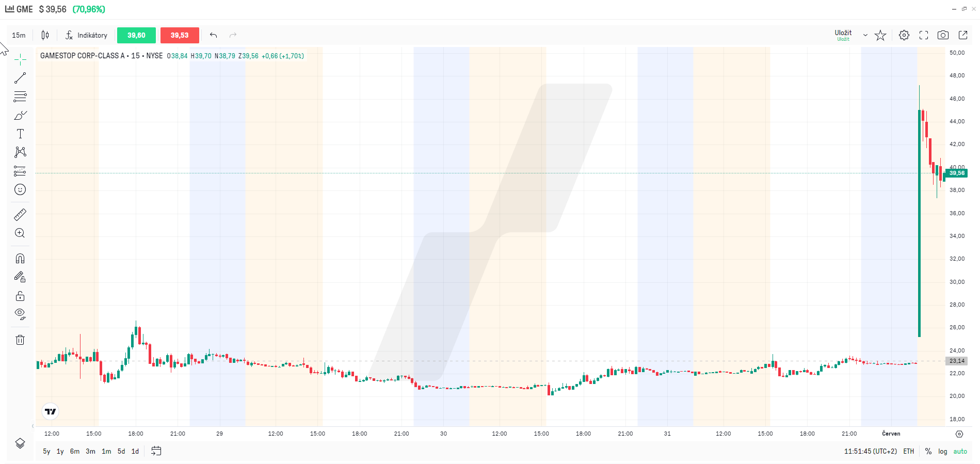Viewport: 980px width, 464px height.
Task: Open the forecasting and measurement tools
Action: pos(20,171)
